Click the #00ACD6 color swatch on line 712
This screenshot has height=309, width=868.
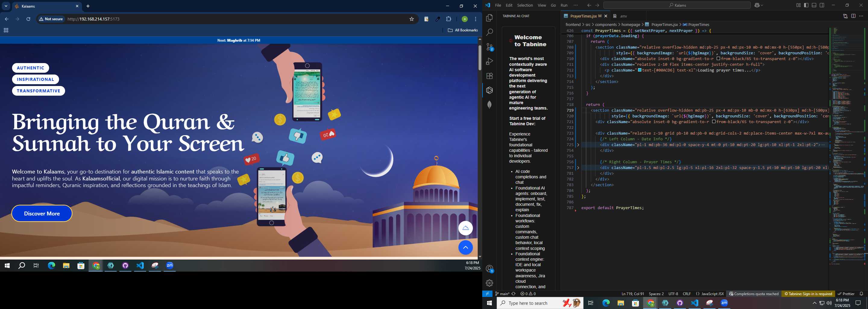pos(640,70)
